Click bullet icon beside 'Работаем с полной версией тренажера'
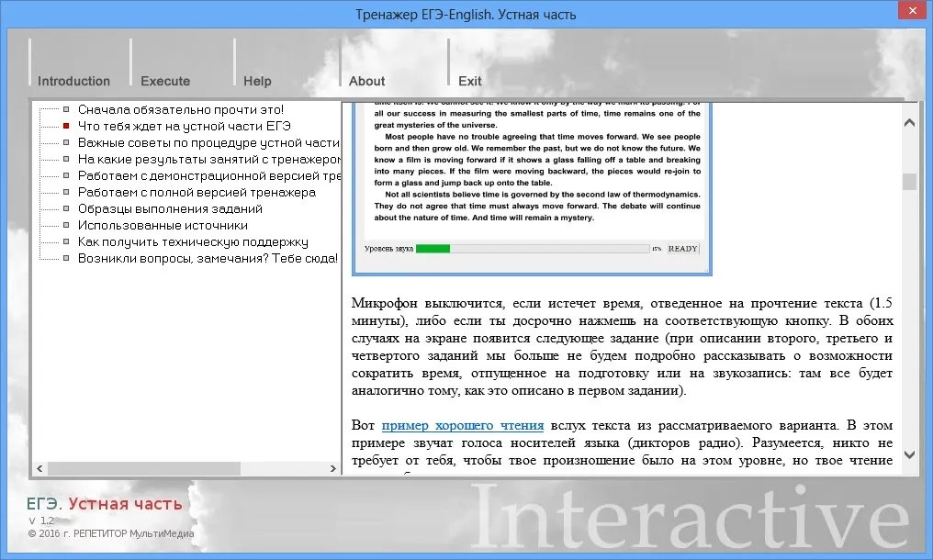933x560 pixels. pos(66,192)
